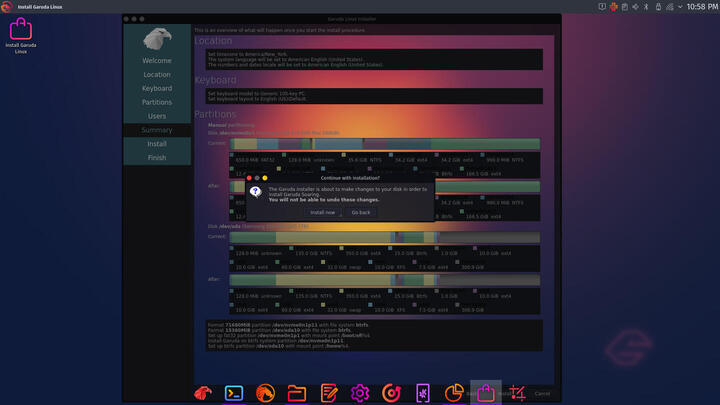Launch the orange horse-head dock app
The height and width of the screenshot is (405, 720).
click(265, 393)
